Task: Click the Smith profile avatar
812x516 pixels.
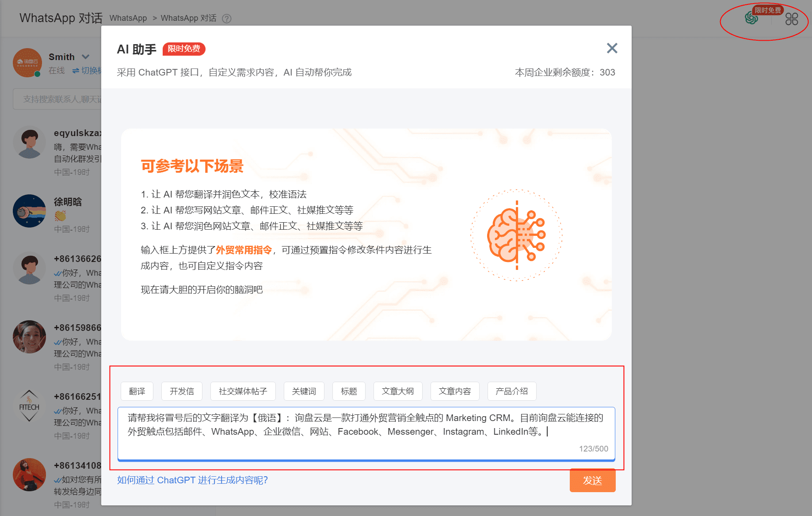Action: click(27, 63)
